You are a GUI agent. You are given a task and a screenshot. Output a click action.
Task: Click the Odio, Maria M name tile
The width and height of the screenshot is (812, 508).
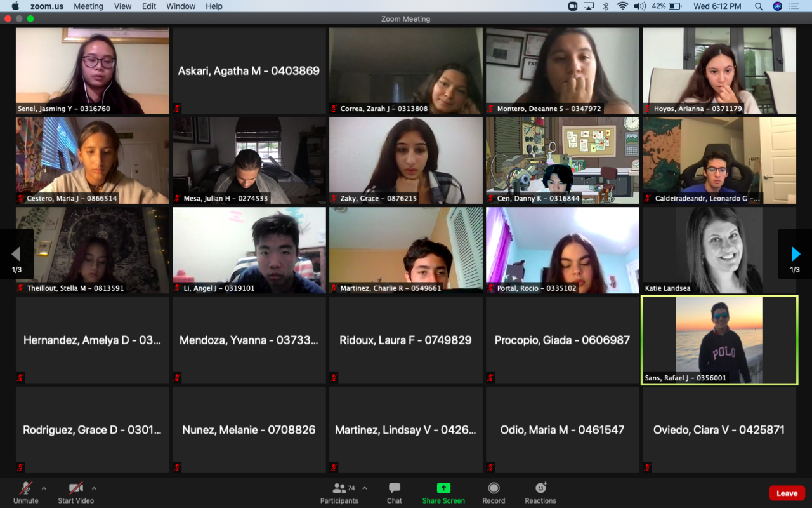[x=563, y=430]
